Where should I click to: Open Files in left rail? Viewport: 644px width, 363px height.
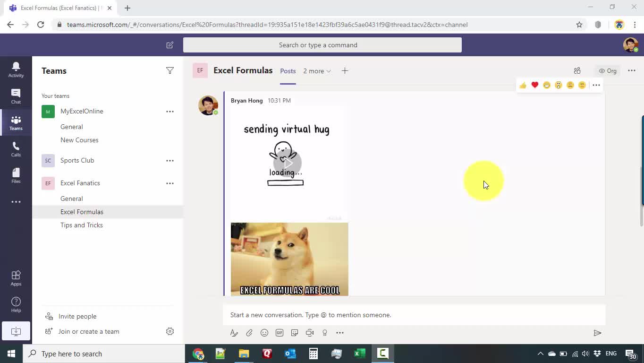click(16, 175)
